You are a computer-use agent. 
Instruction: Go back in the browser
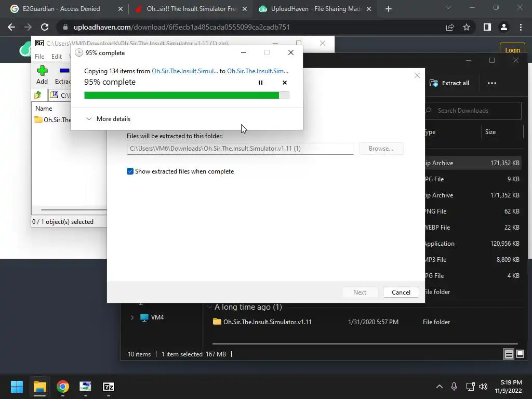coord(11,27)
